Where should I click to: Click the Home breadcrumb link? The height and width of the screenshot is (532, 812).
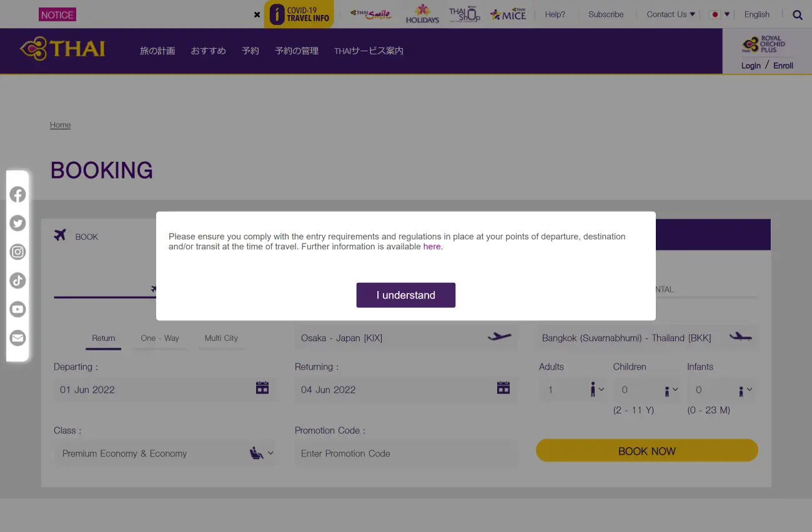coord(61,125)
